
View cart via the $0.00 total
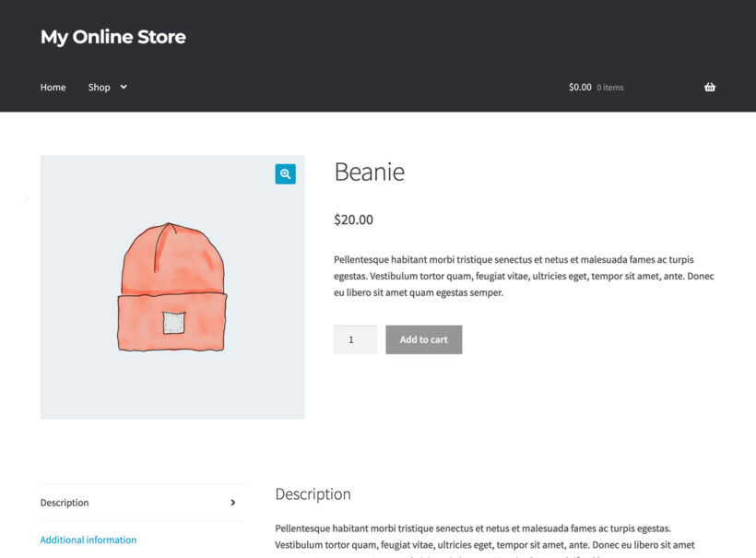579,87
